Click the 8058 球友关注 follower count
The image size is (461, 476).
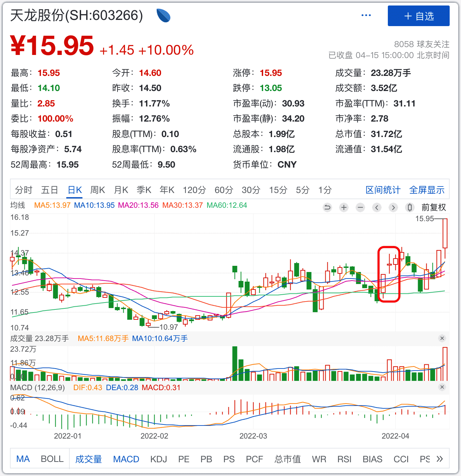(x=422, y=44)
